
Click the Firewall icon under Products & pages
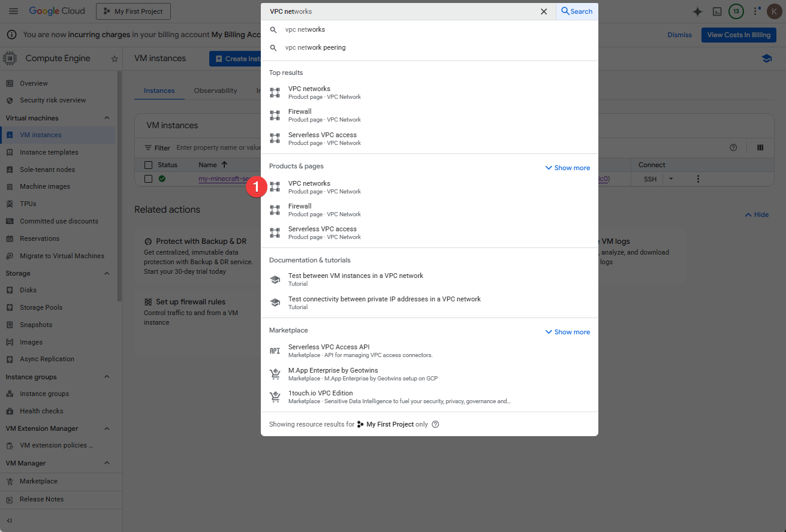275,210
